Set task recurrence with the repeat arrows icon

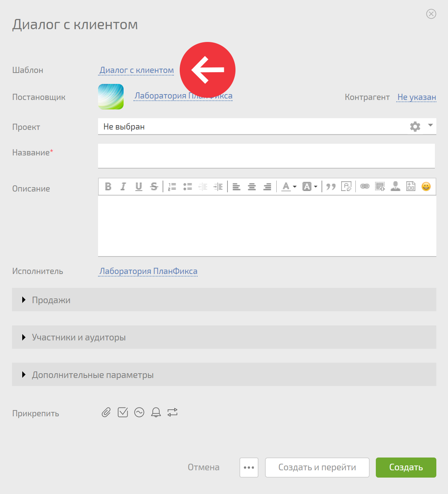pos(172,412)
